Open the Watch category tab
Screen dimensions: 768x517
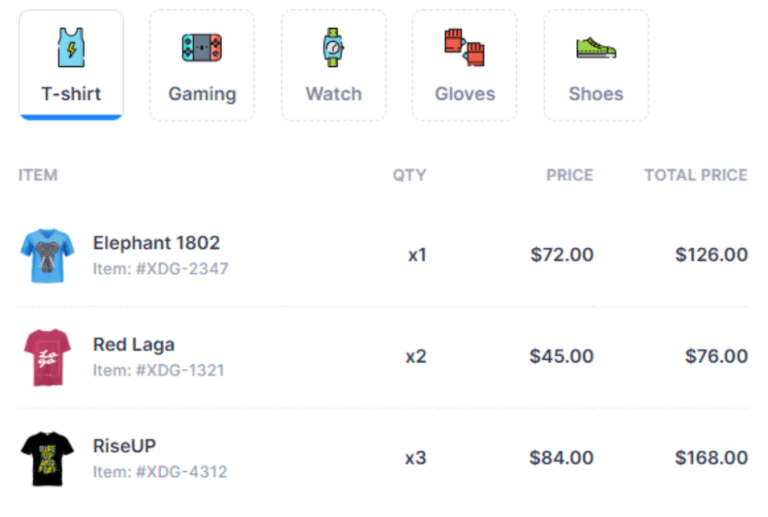tap(333, 94)
